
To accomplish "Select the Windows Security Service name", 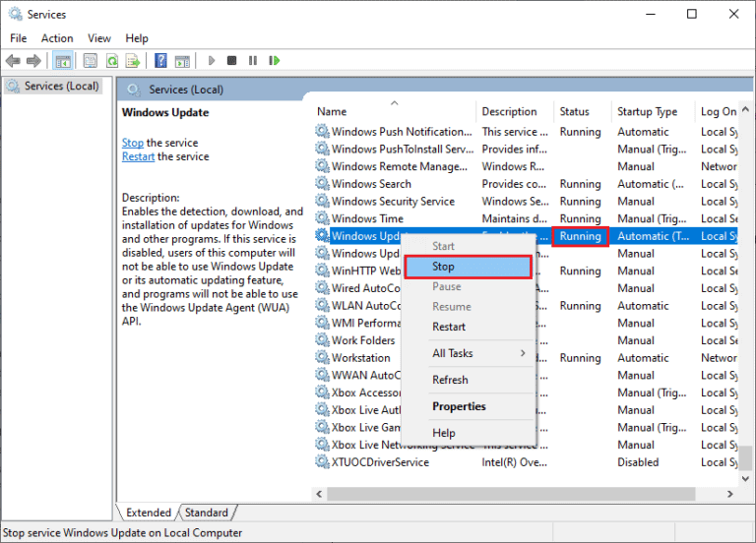I will pos(393,201).
